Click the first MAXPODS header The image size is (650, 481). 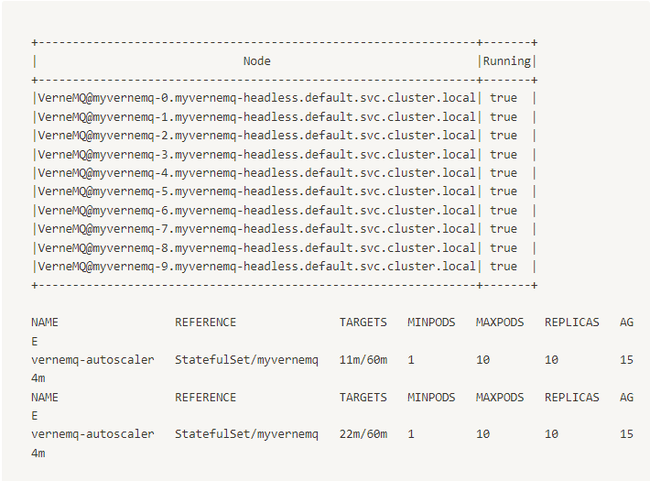pos(500,322)
